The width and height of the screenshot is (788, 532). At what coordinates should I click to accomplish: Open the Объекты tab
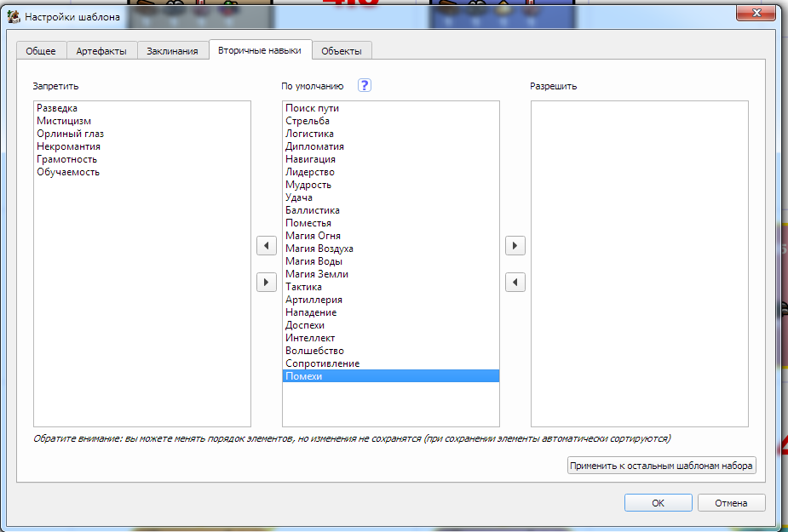coord(342,51)
